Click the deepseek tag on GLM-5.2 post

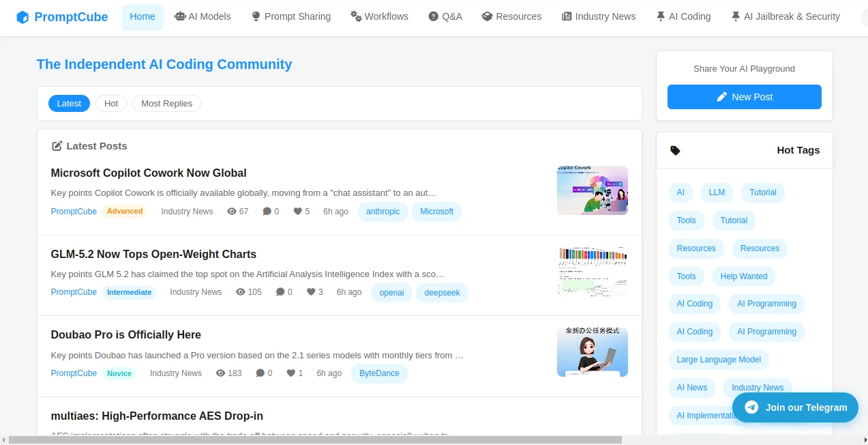[x=442, y=293]
